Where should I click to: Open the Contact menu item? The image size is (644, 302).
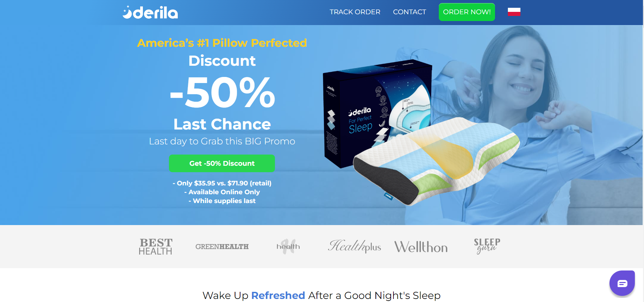[409, 12]
